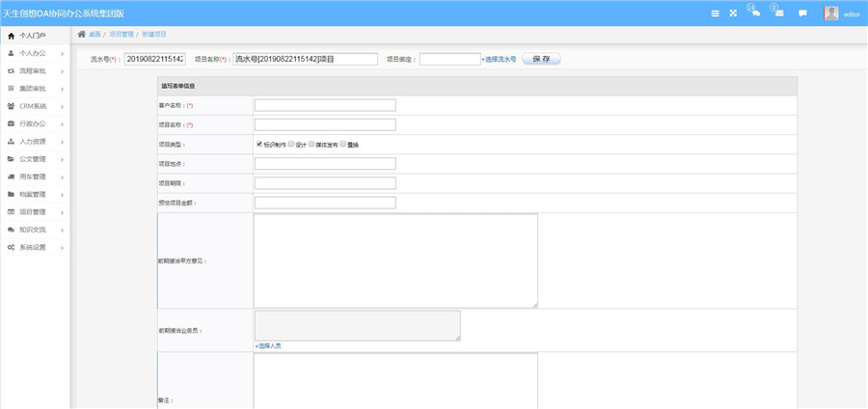Click the open folder icon beside 公文管理
This screenshot has width=868, height=409.
11,159
